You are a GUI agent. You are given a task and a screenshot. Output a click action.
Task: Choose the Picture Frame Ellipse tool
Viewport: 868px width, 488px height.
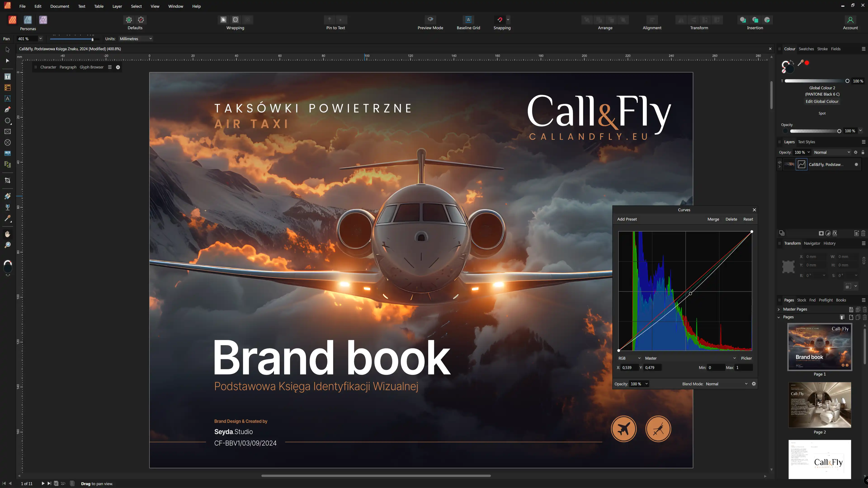pos(7,143)
